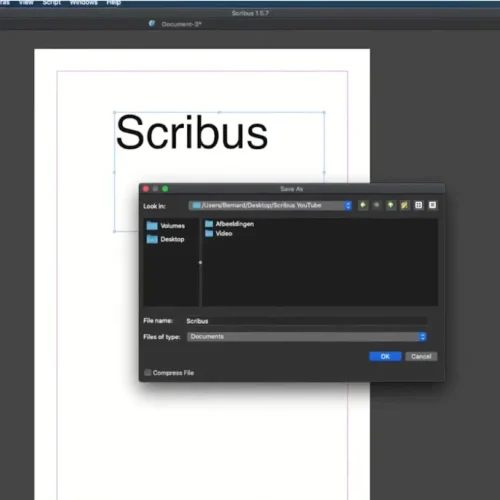Open the Help menu
Image resolution: width=500 pixels, height=500 pixels.
(x=113, y=3)
